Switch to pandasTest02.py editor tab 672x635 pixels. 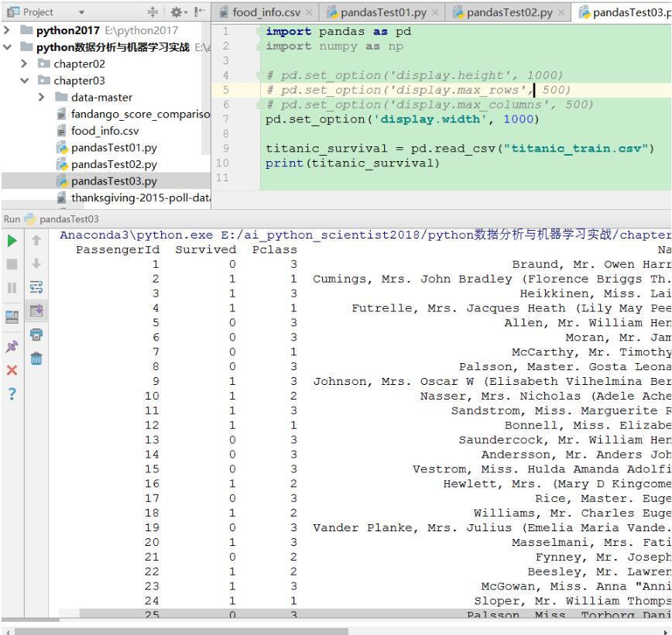click(x=509, y=12)
